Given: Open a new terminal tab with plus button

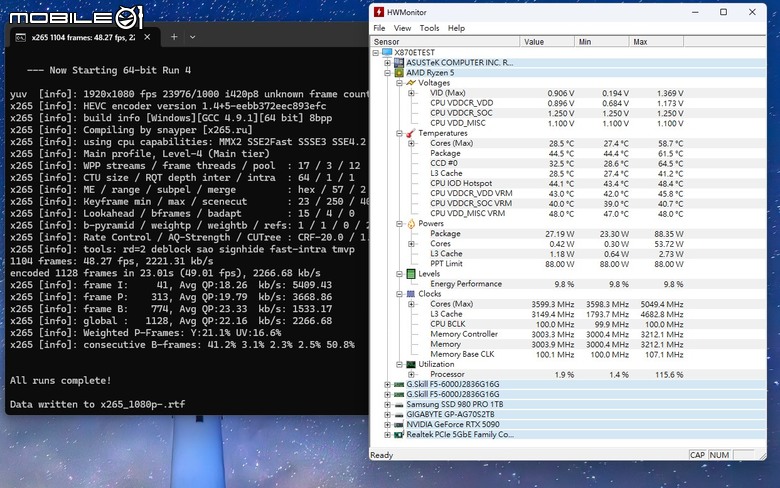Looking at the screenshot, I should click(x=174, y=37).
